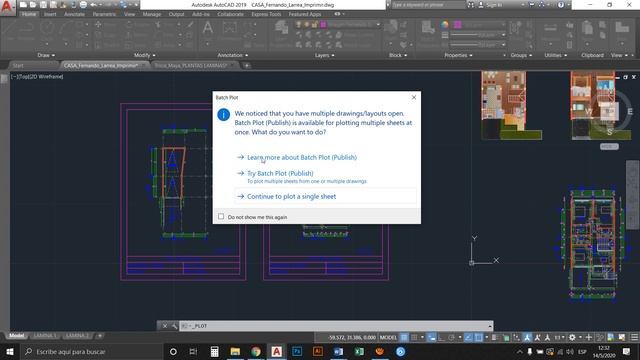Screen dimensions: 640x360
Task: Expand the Properties panel dropdown
Action: click(x=458, y=55)
